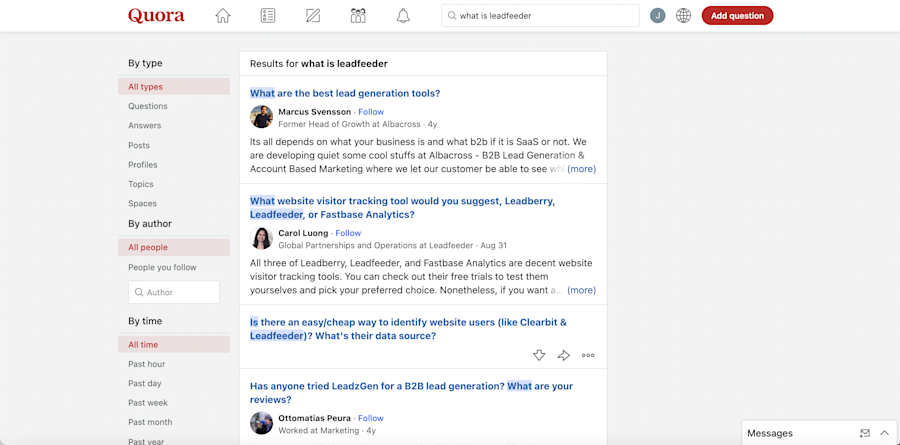Follow Carol Luong
900x445 pixels.
[x=348, y=233]
